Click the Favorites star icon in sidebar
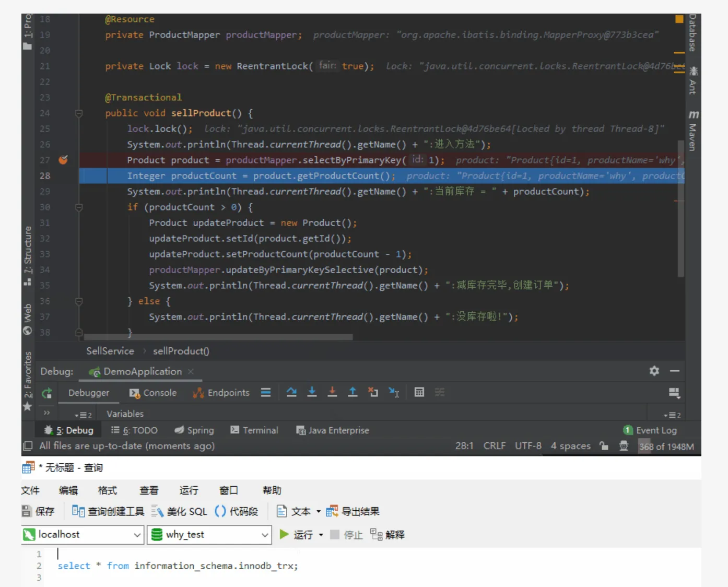This screenshot has height=587, width=728. click(28, 406)
